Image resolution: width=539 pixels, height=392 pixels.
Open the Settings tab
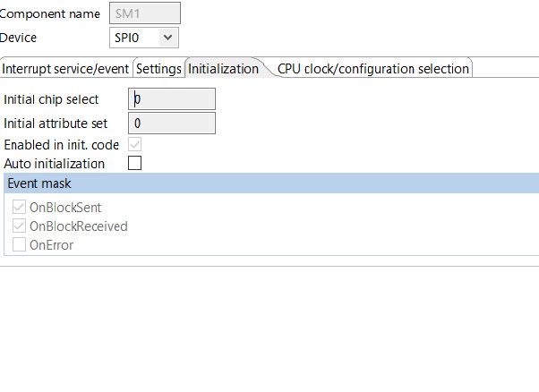click(x=158, y=68)
